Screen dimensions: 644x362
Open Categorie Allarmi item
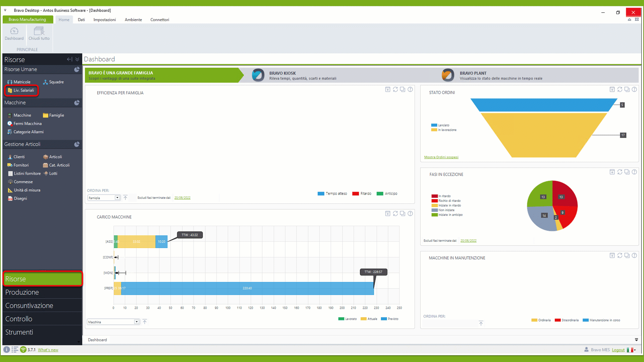pyautogui.click(x=25, y=132)
